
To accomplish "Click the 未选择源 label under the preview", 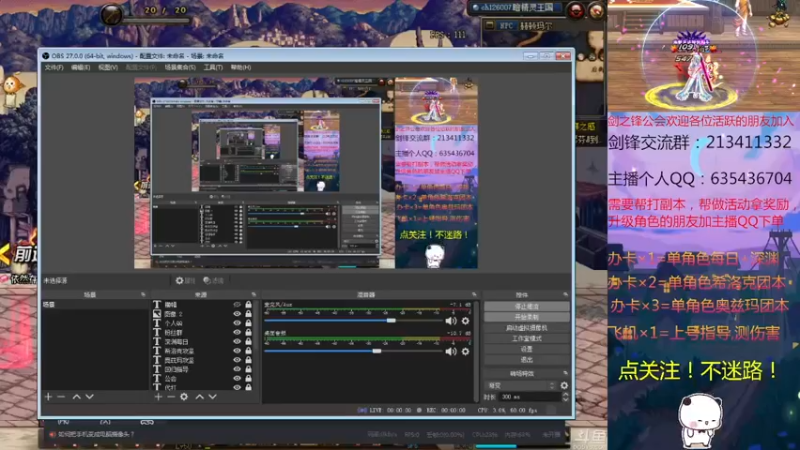I will click(56, 281).
